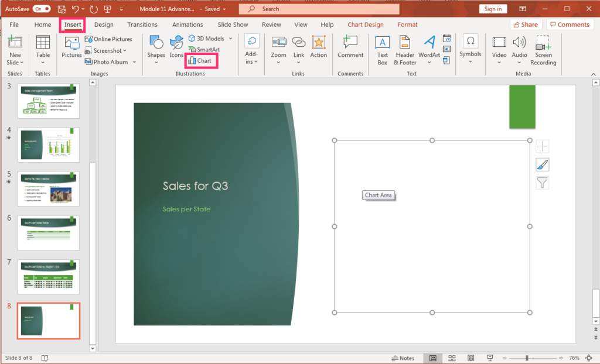
Task: Toggle AutoSave switch off
Action: coord(42,9)
